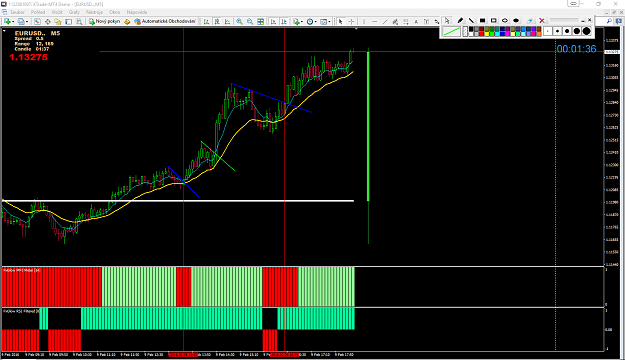
Task: Select the hollow rectangle tool
Action: point(493,20)
